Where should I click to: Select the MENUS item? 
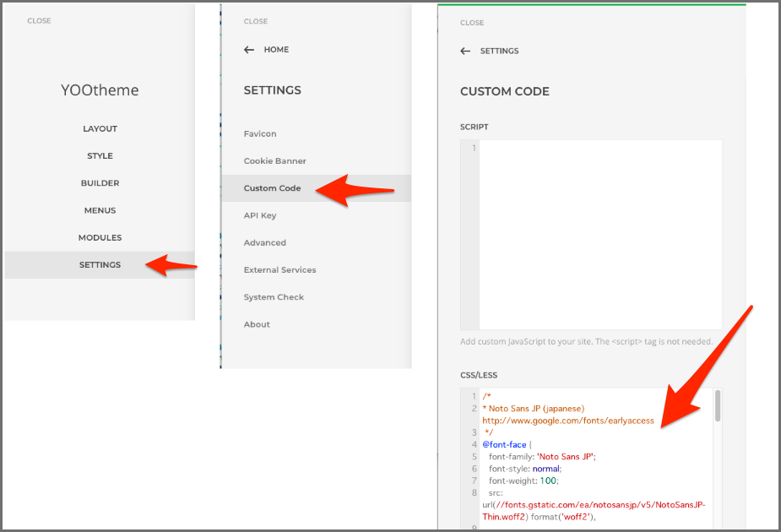point(100,210)
